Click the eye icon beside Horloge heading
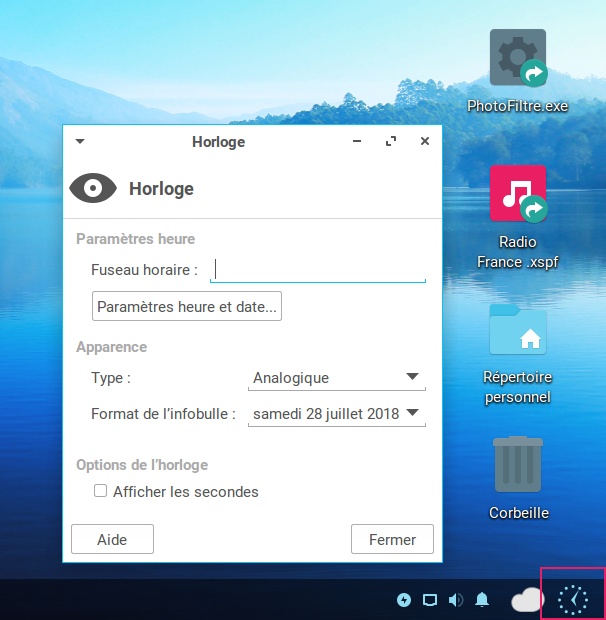The height and width of the screenshot is (620, 606). pyautogui.click(x=92, y=188)
